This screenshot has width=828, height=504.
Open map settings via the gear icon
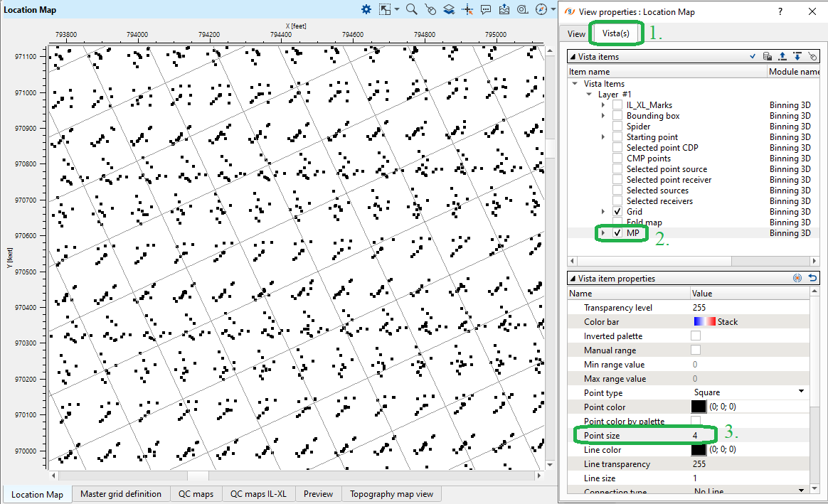click(x=366, y=9)
